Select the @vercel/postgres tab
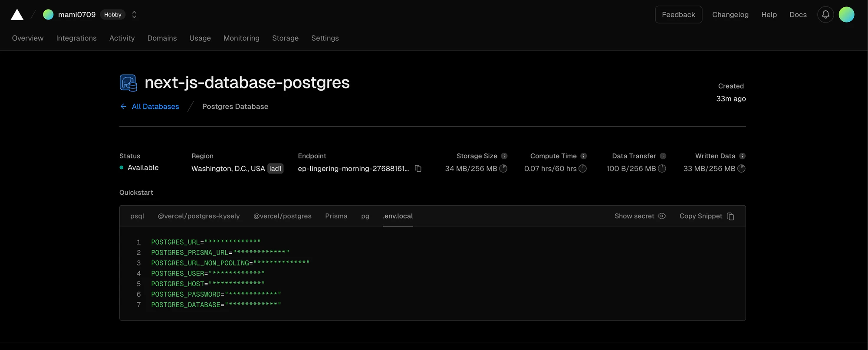The width and height of the screenshot is (868, 350). coord(283,216)
